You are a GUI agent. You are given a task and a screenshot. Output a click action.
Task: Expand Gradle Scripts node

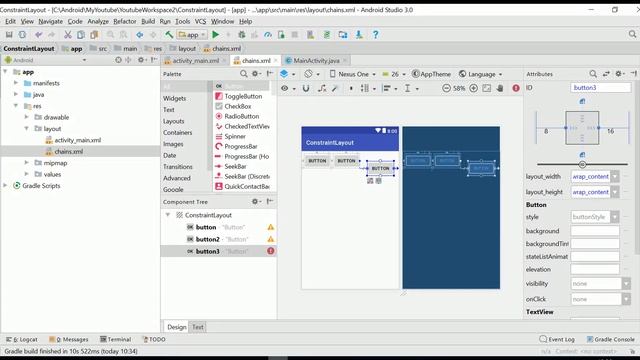(x=5, y=185)
